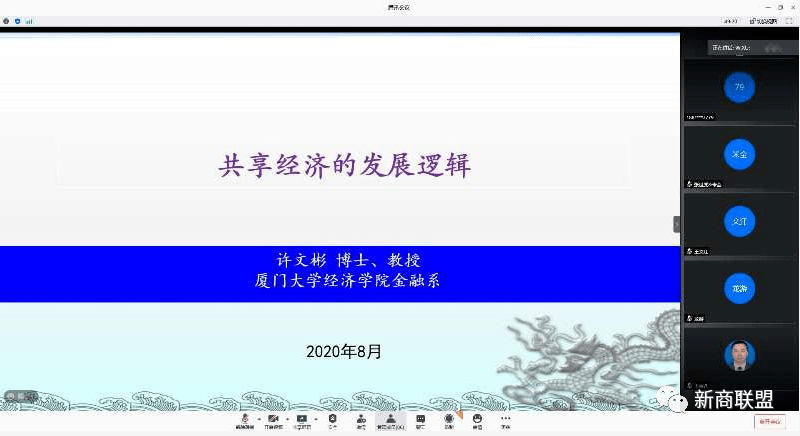
Task: Open the security shield button
Action: [333, 421]
